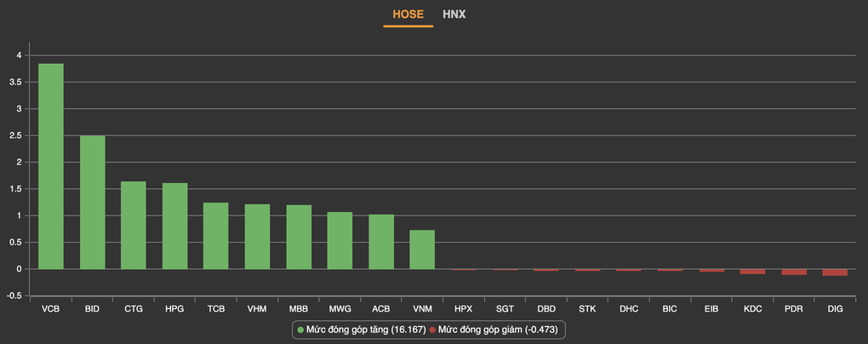Select the small red EIB bar
This screenshot has width=868, height=344.
click(x=711, y=271)
